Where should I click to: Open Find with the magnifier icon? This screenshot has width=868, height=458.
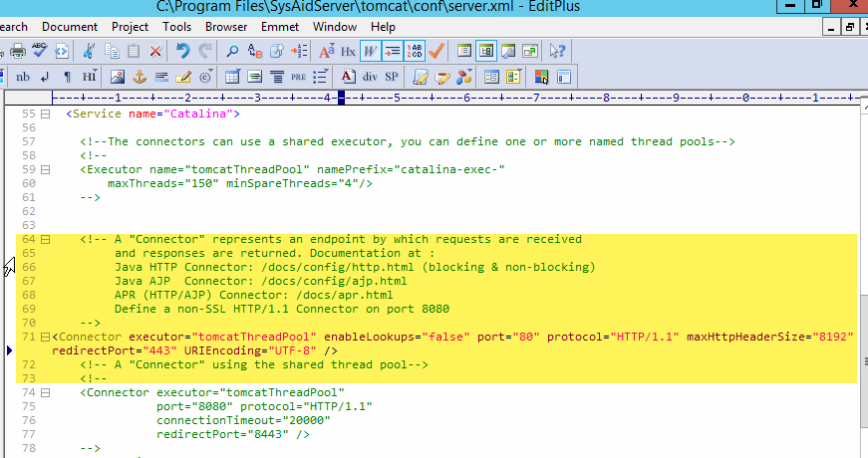coord(232,51)
